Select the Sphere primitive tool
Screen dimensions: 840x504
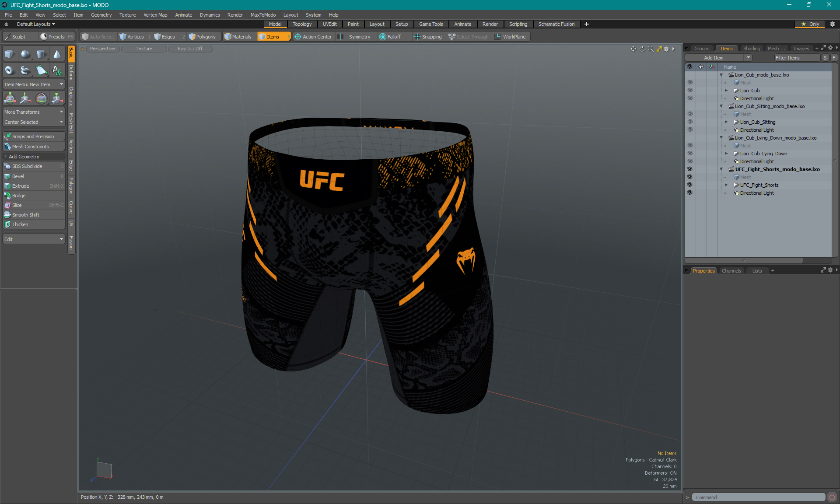coord(25,54)
